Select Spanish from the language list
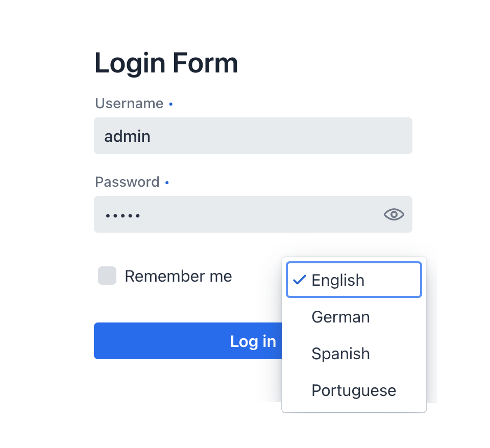This screenshot has width=490, height=448. pos(340,354)
